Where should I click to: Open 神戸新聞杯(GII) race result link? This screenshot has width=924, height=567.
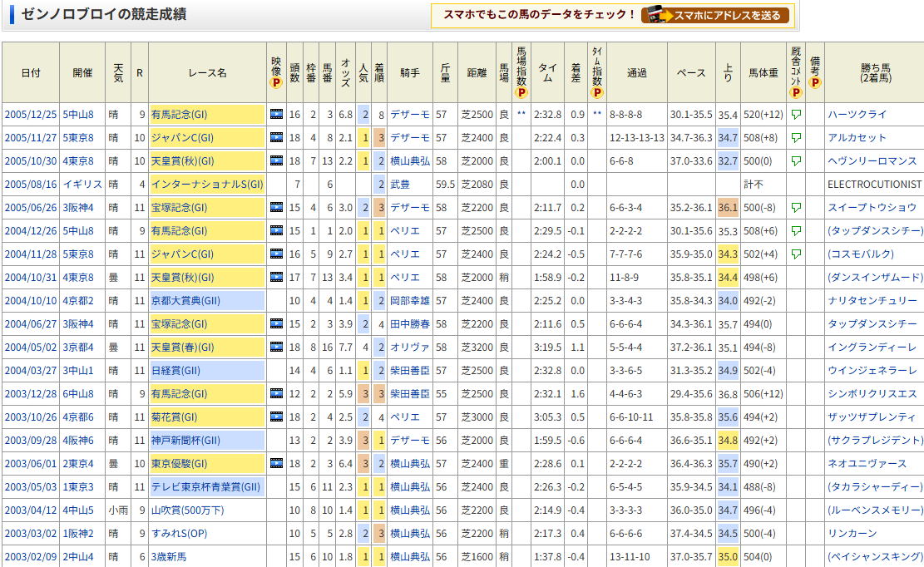click(x=185, y=441)
